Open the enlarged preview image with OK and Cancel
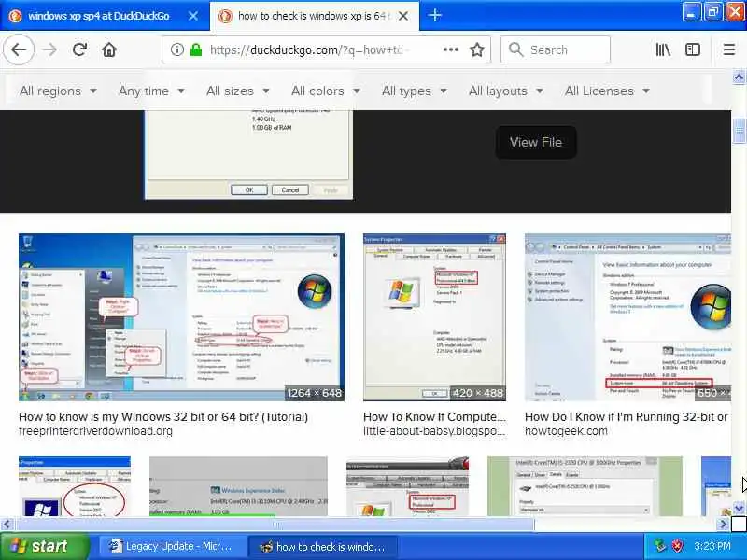The height and width of the screenshot is (560, 747). click(x=248, y=155)
